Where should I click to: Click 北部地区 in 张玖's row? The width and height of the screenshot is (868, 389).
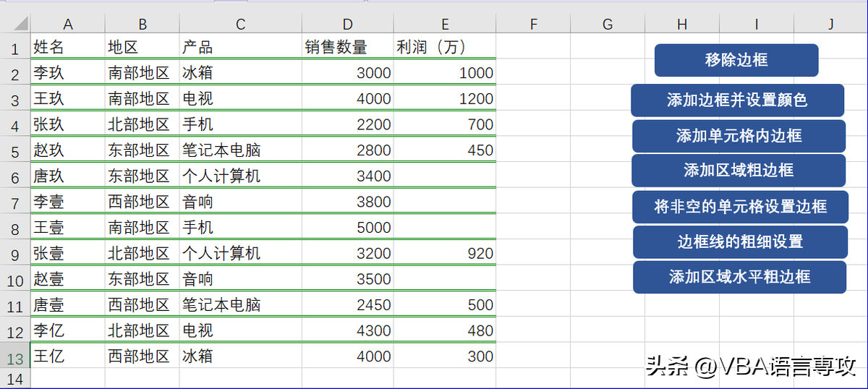coord(142,124)
